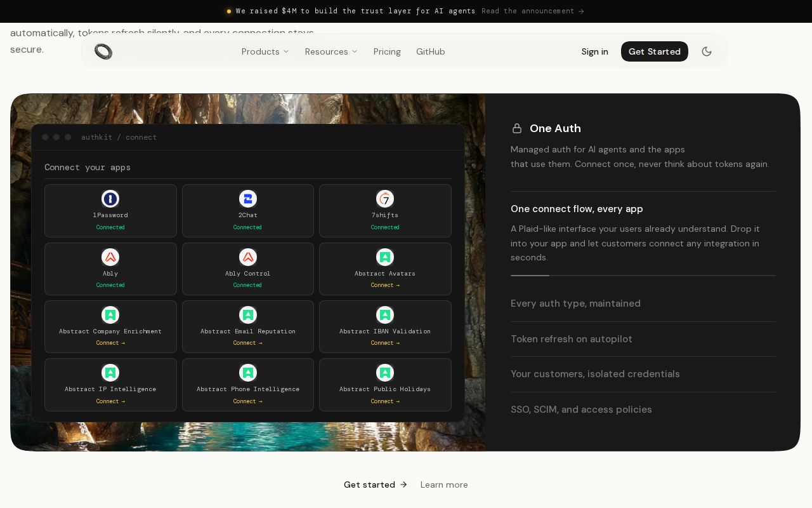
Task: Expand 'SSO, SCIM, and access policies' section
Action: click(643, 410)
